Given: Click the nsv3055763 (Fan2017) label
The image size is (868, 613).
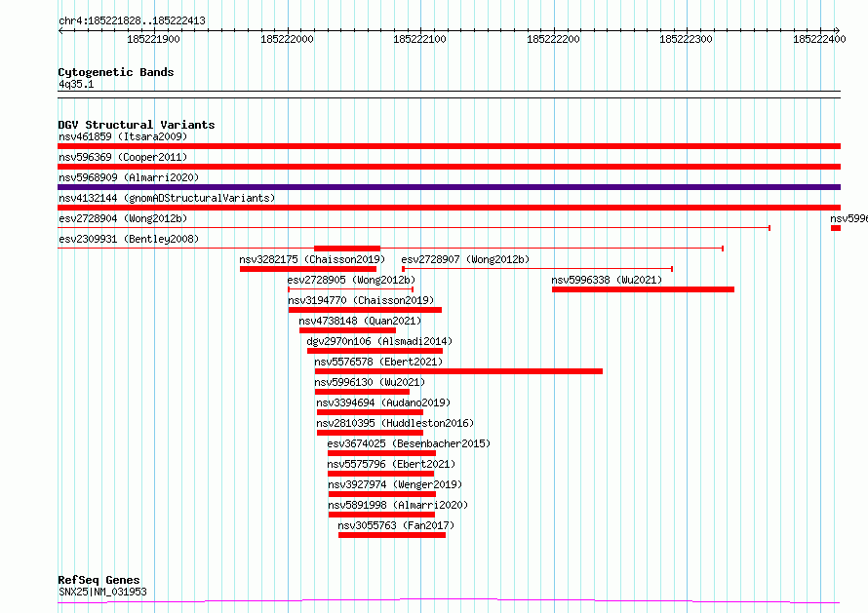Looking at the screenshot, I should (396, 525).
